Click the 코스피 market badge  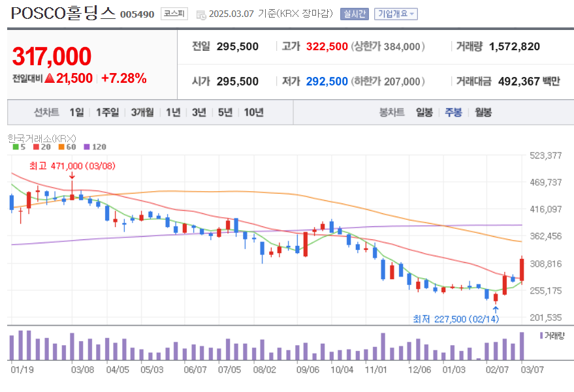pyautogui.click(x=174, y=14)
